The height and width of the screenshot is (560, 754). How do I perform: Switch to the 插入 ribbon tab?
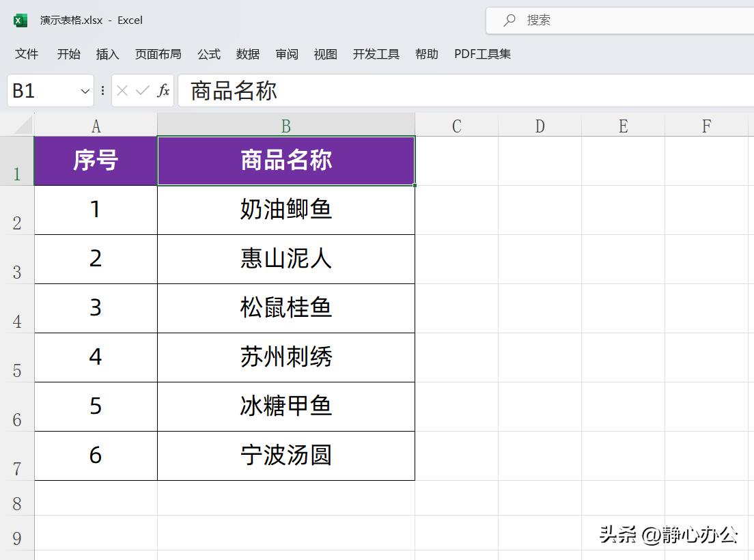click(x=107, y=54)
